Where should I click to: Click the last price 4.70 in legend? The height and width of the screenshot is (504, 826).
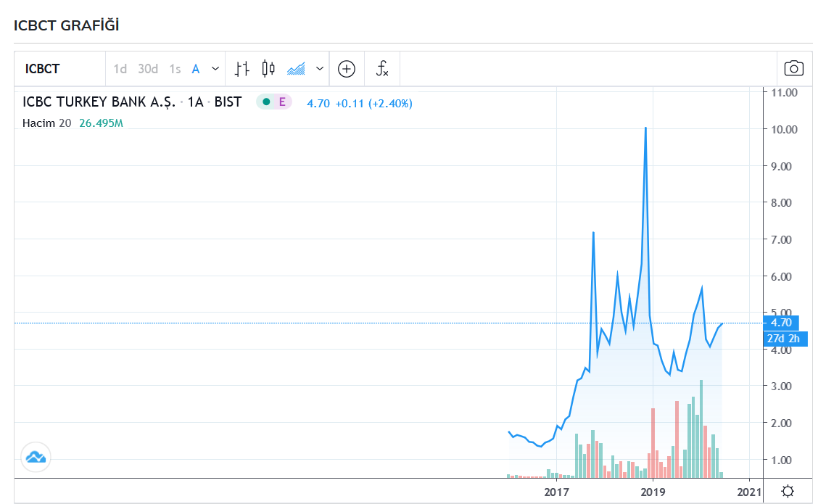pyautogui.click(x=318, y=103)
